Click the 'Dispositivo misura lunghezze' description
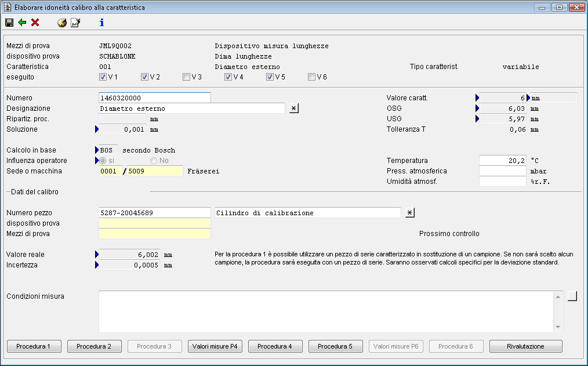 (272, 46)
